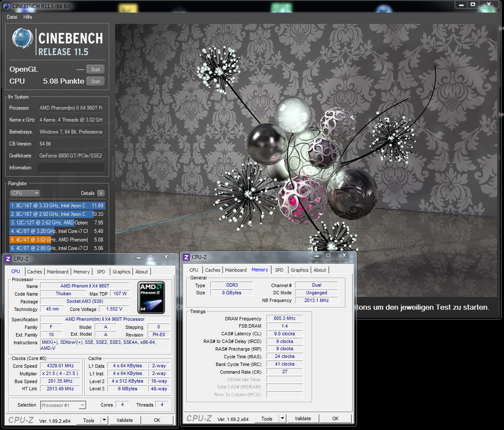Click OK in Memory CPU-Z window

[335, 419]
